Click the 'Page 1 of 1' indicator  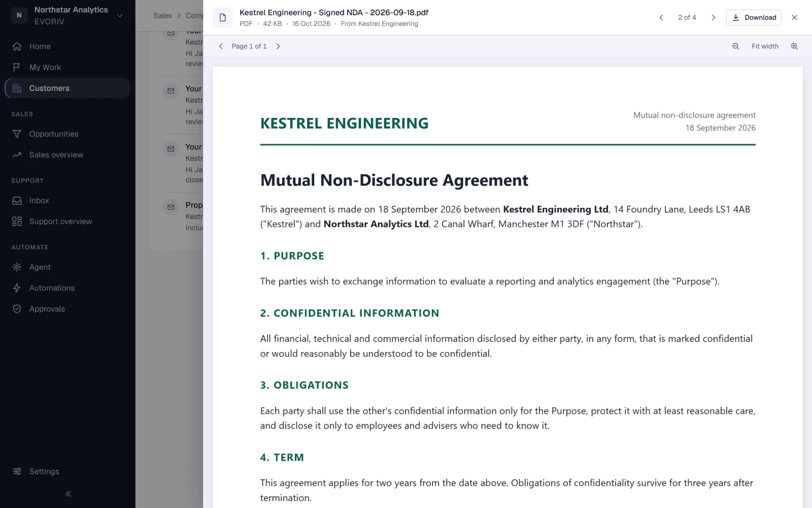(x=249, y=46)
